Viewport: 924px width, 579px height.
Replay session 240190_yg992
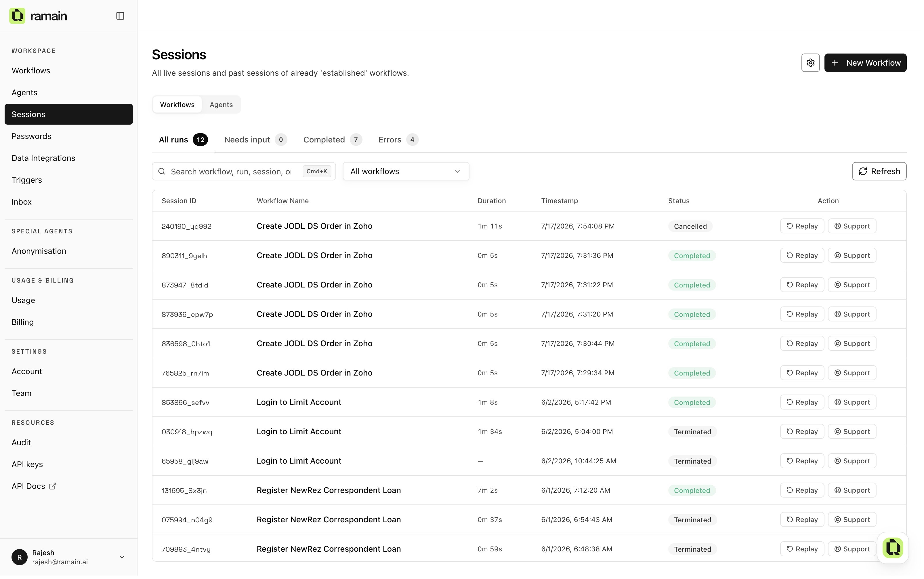(802, 226)
